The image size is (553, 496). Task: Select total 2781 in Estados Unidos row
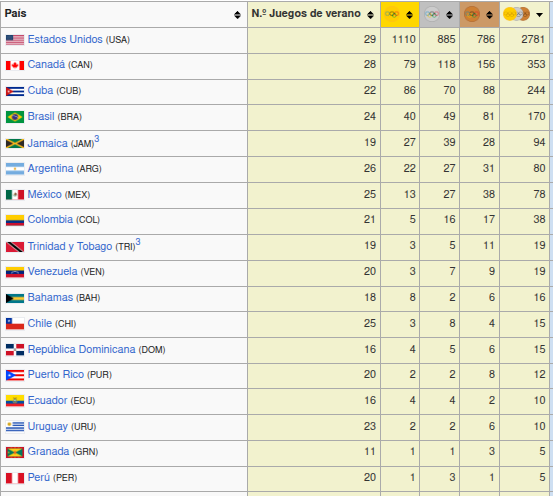tap(533, 39)
